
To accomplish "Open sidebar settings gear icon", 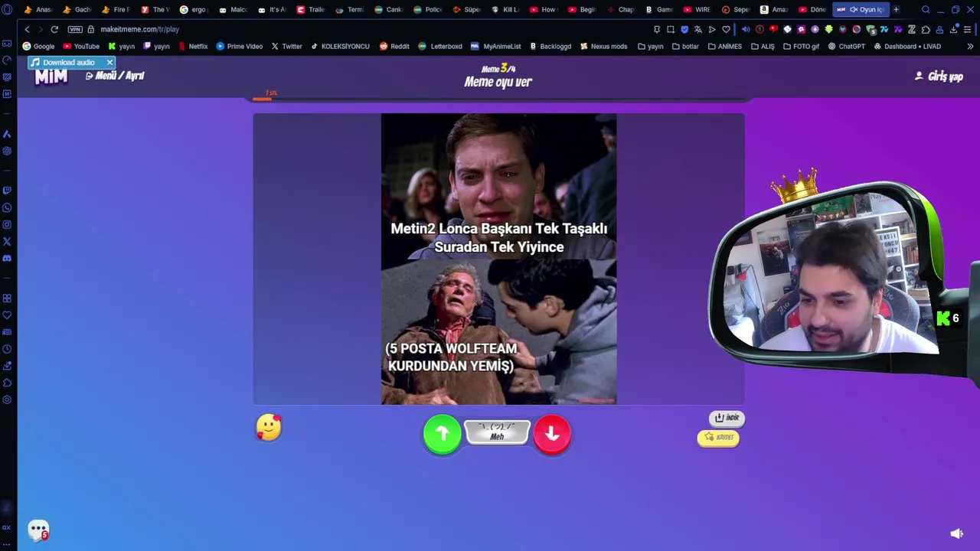I will (x=7, y=399).
